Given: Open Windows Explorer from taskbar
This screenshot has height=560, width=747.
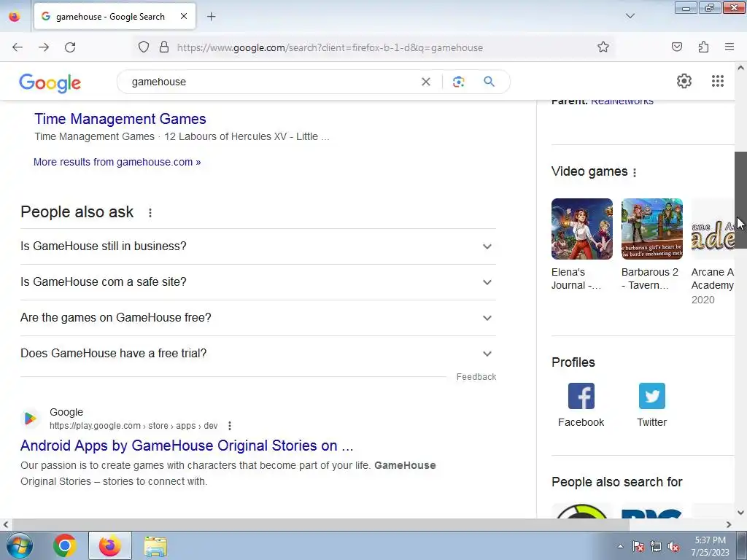Looking at the screenshot, I should click(x=156, y=545).
